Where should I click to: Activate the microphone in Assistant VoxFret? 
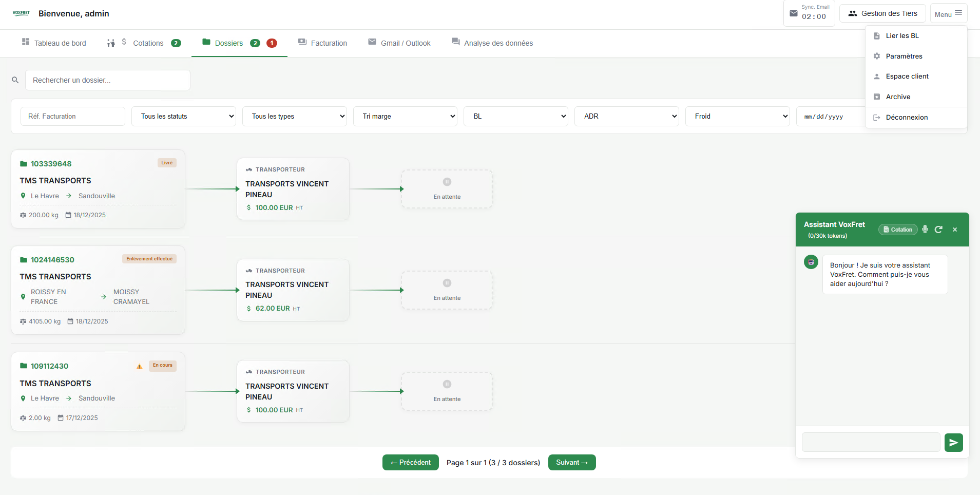pyautogui.click(x=925, y=230)
